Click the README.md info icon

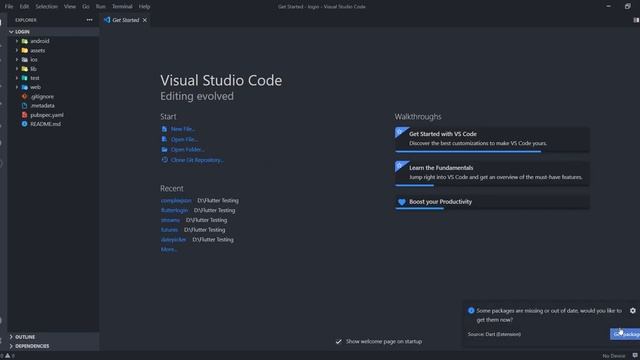(24, 124)
